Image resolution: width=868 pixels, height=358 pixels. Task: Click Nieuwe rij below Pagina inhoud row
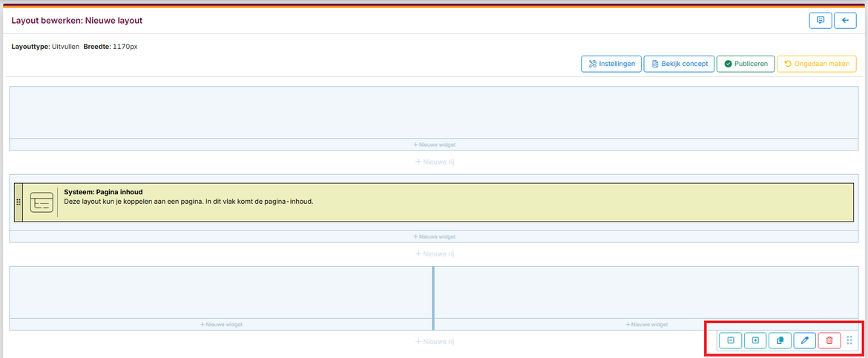tap(434, 253)
